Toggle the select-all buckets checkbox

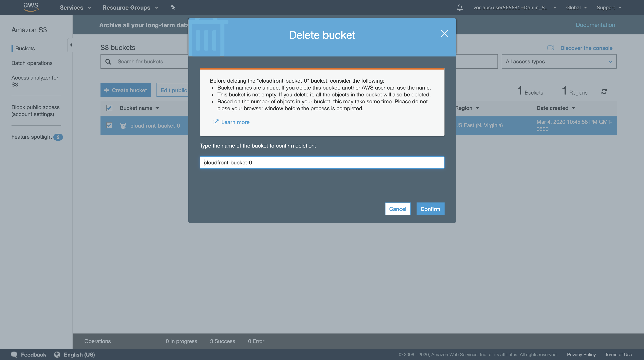[109, 108]
